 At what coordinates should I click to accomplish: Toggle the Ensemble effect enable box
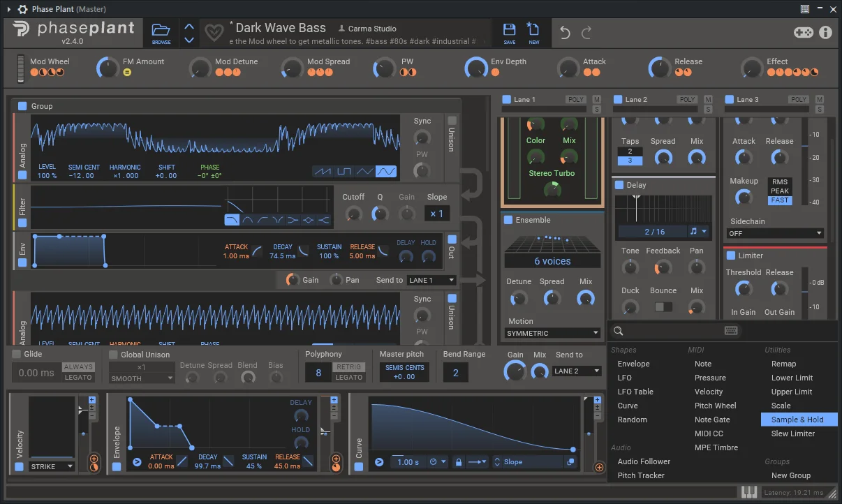508,220
